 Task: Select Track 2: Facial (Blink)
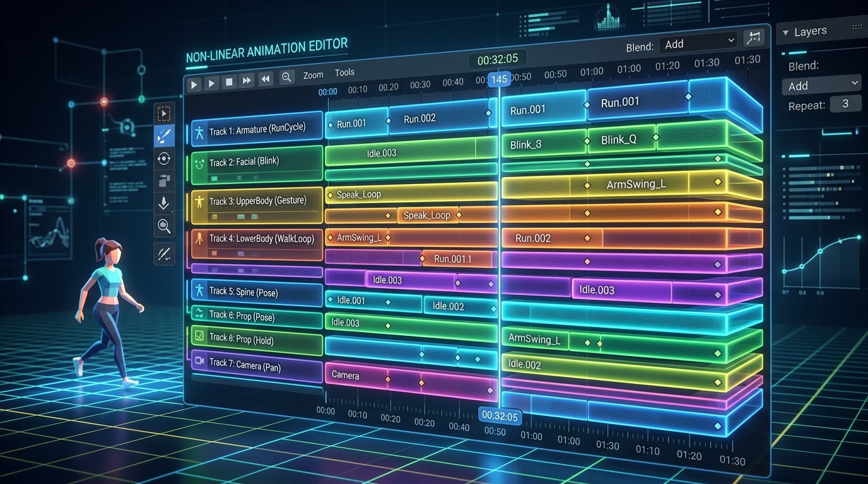(257, 165)
